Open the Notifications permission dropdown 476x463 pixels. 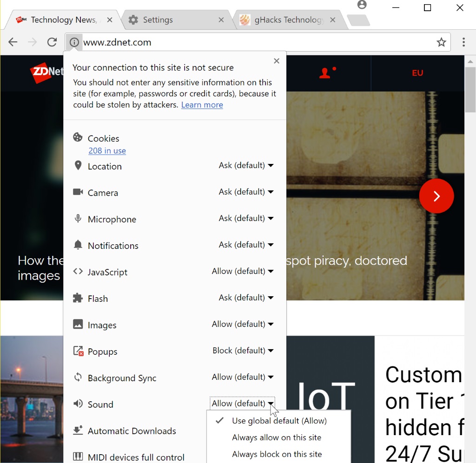(246, 245)
